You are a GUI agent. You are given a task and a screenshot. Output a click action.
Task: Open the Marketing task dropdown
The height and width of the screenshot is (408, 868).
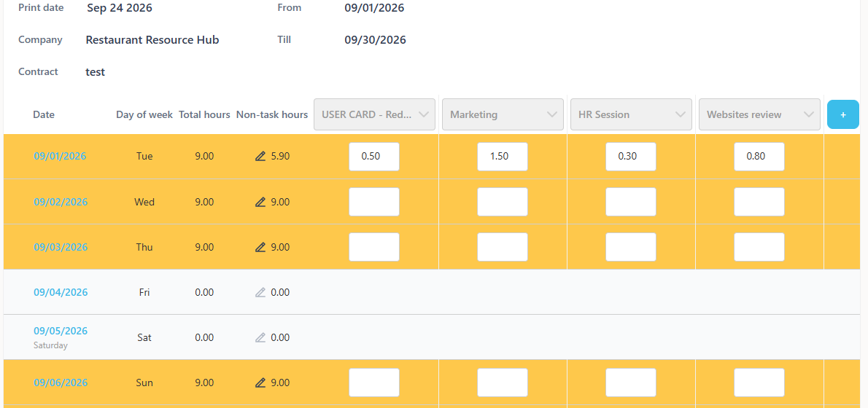(503, 114)
